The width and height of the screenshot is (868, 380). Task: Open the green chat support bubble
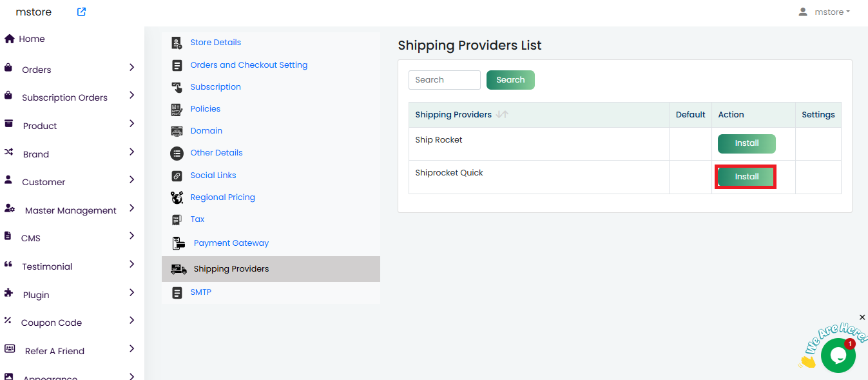pyautogui.click(x=838, y=355)
